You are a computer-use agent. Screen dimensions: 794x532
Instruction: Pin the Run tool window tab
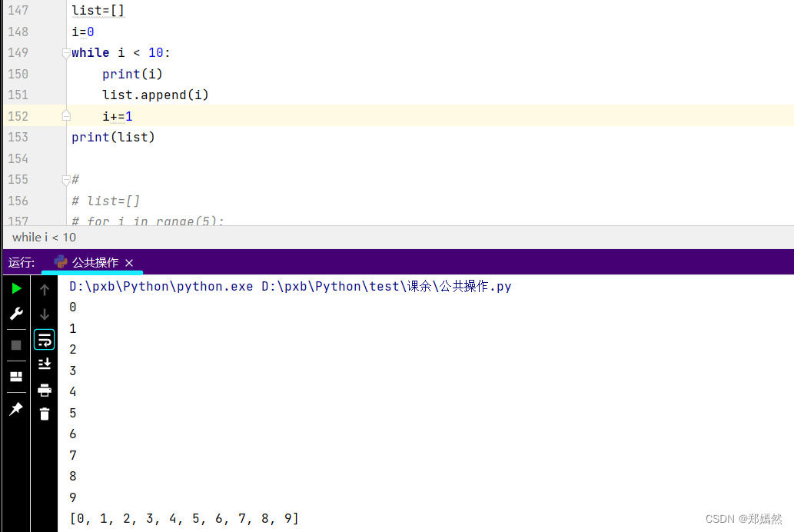click(x=16, y=408)
